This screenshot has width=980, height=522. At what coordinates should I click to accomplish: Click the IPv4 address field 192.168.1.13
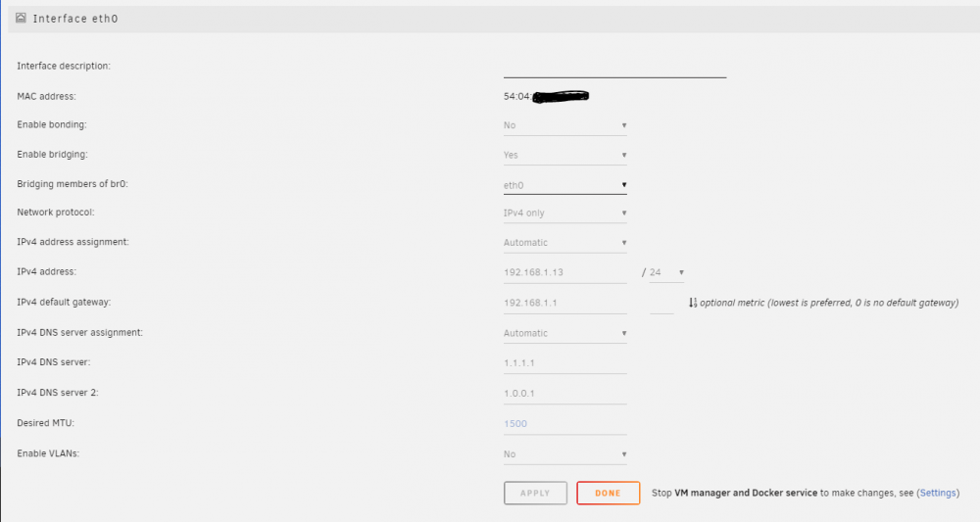565,273
